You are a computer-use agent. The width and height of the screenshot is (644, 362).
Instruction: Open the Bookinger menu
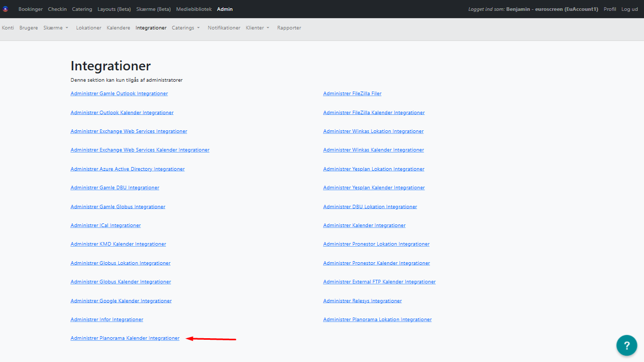[30, 9]
